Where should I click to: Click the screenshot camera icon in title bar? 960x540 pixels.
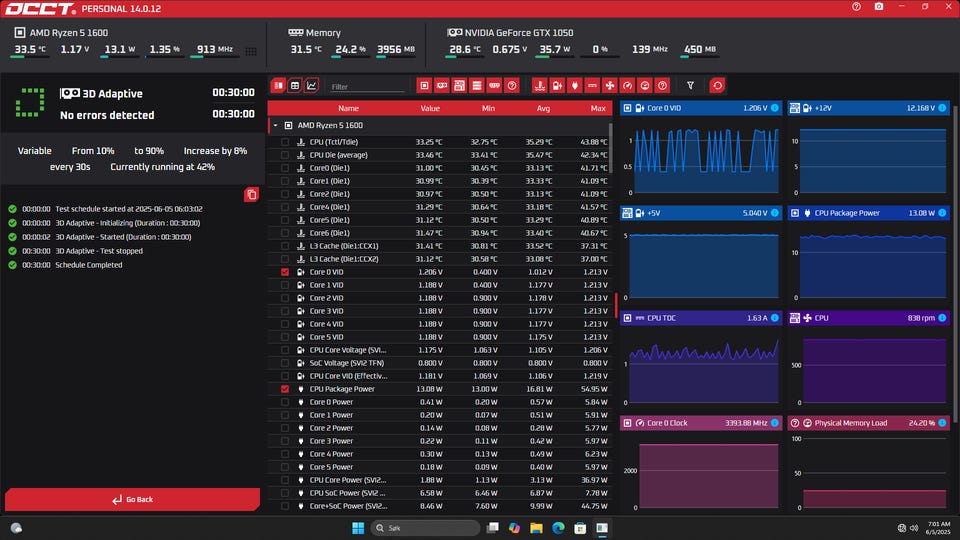click(879, 7)
